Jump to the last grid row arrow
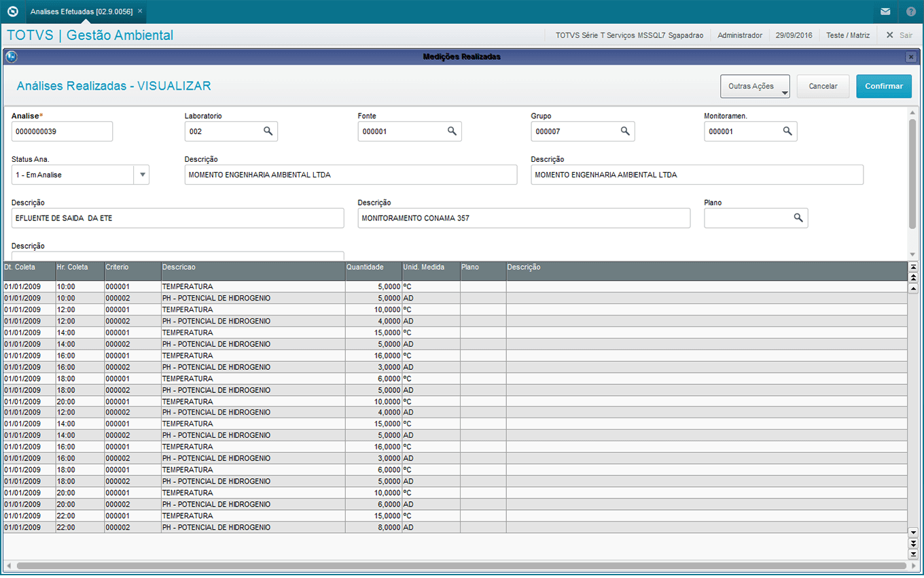Image resolution: width=924 pixels, height=578 pixels. click(x=913, y=554)
